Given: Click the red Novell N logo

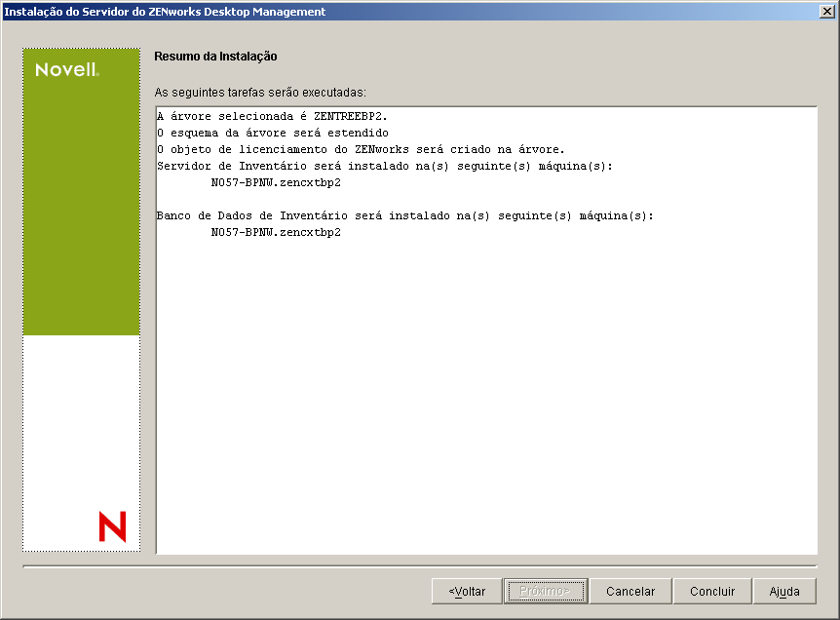Looking at the screenshot, I should 112,526.
